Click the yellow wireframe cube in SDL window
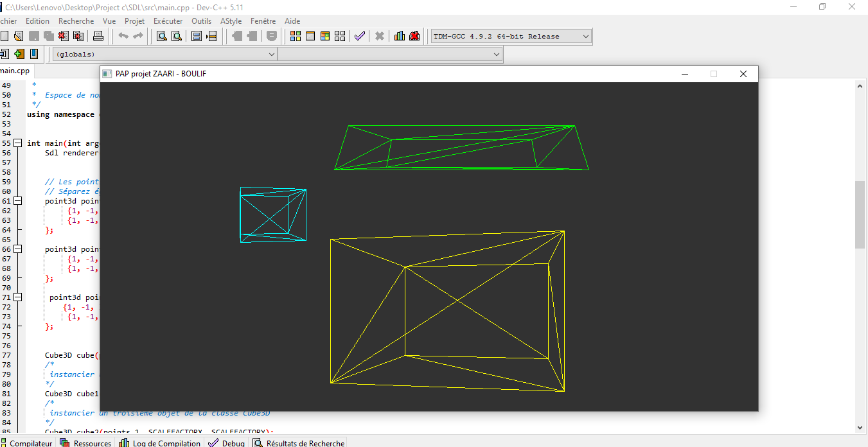The width and height of the screenshot is (868, 447). tap(447, 311)
